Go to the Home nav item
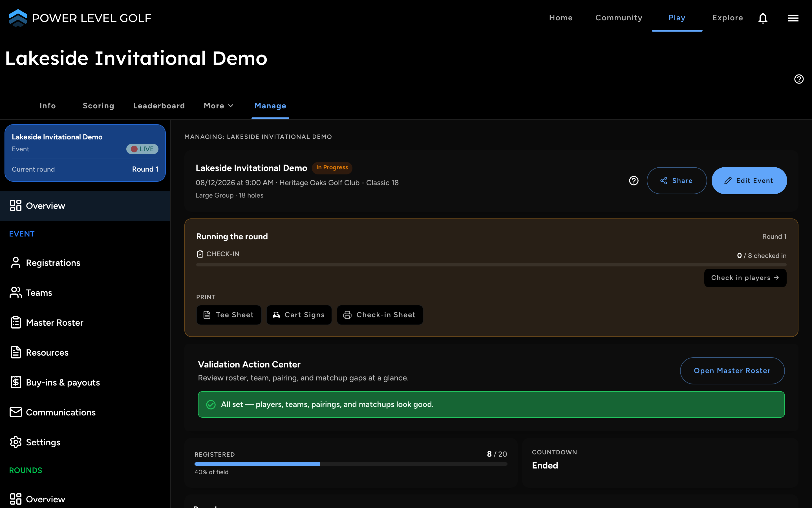Screen dimensions: 812x508 pyautogui.click(x=561, y=18)
